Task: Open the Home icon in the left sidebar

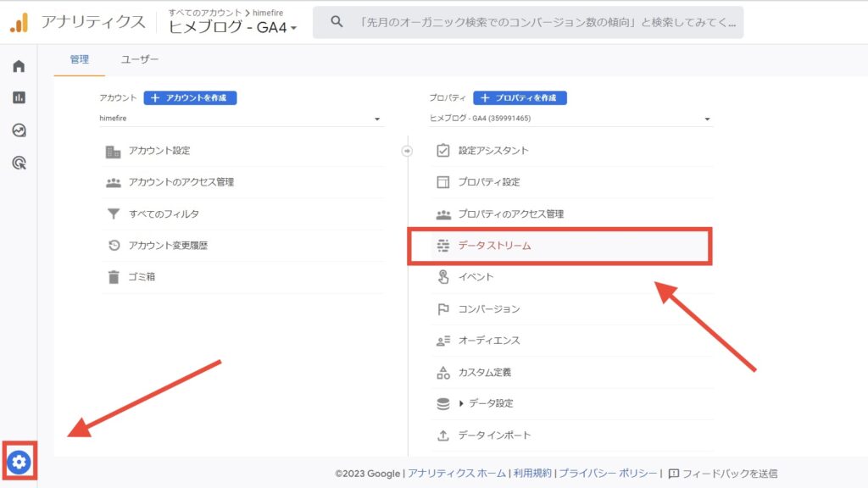Action: tap(17, 65)
